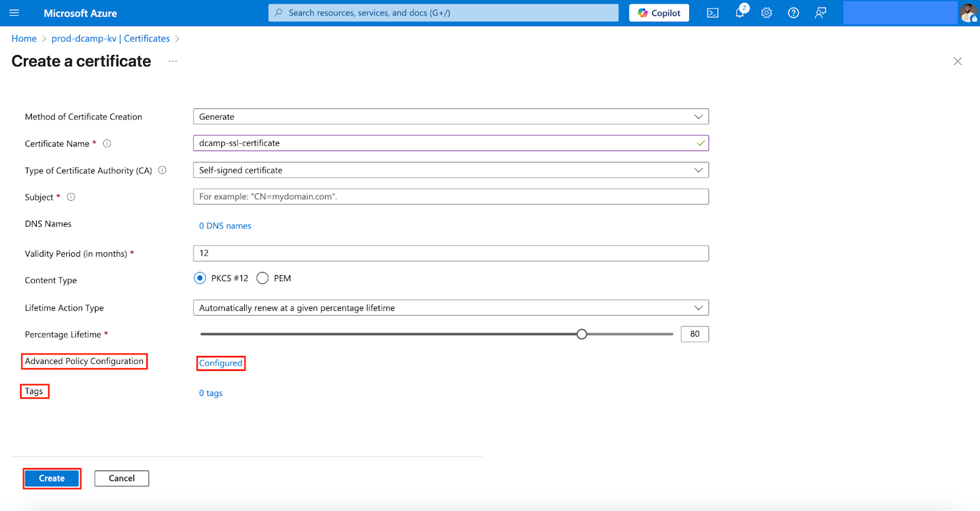Click the info icon next to Certificate Name
980x511 pixels.
pos(107,143)
